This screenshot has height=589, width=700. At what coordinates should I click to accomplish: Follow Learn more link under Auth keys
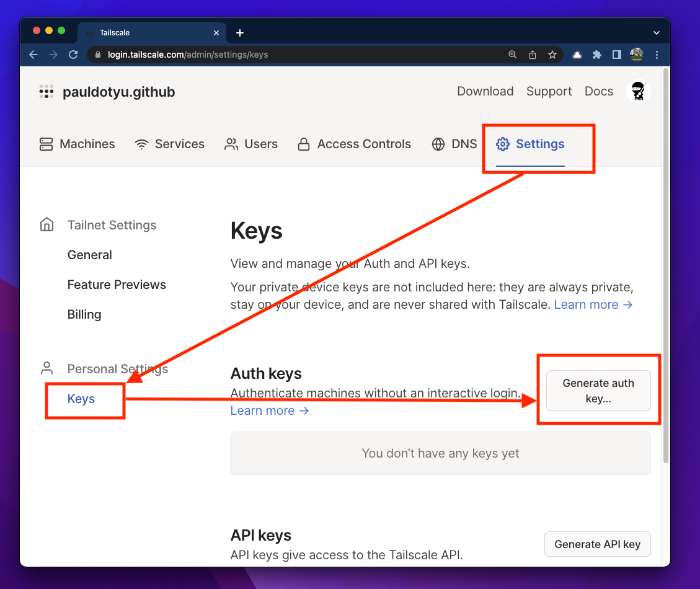coord(269,410)
